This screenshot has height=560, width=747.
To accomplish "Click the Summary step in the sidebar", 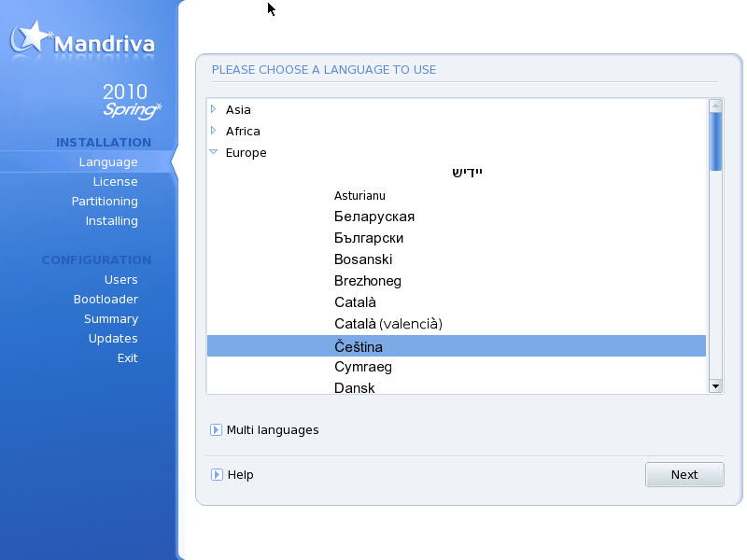I will (111, 319).
